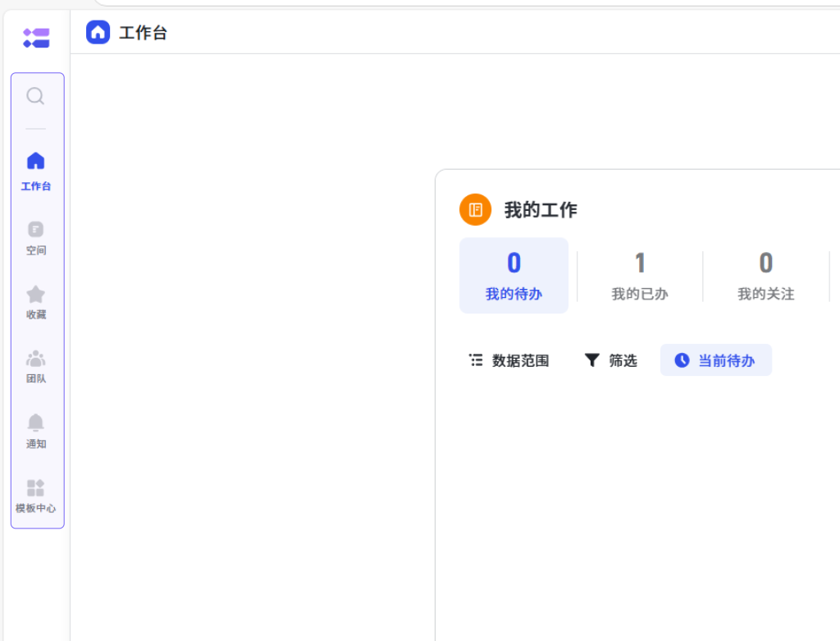The width and height of the screenshot is (840, 641).
Task: Expand the 数据范围 selector
Action: [x=509, y=360]
